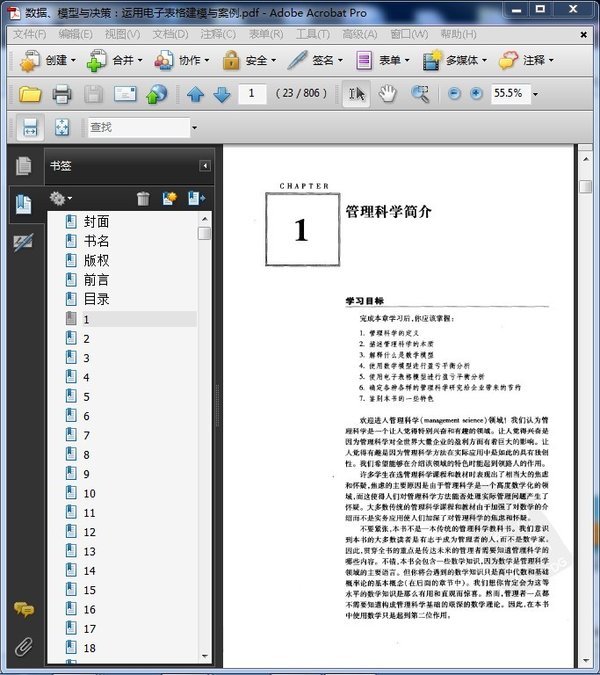Open the 工具(T) menu

(313, 34)
